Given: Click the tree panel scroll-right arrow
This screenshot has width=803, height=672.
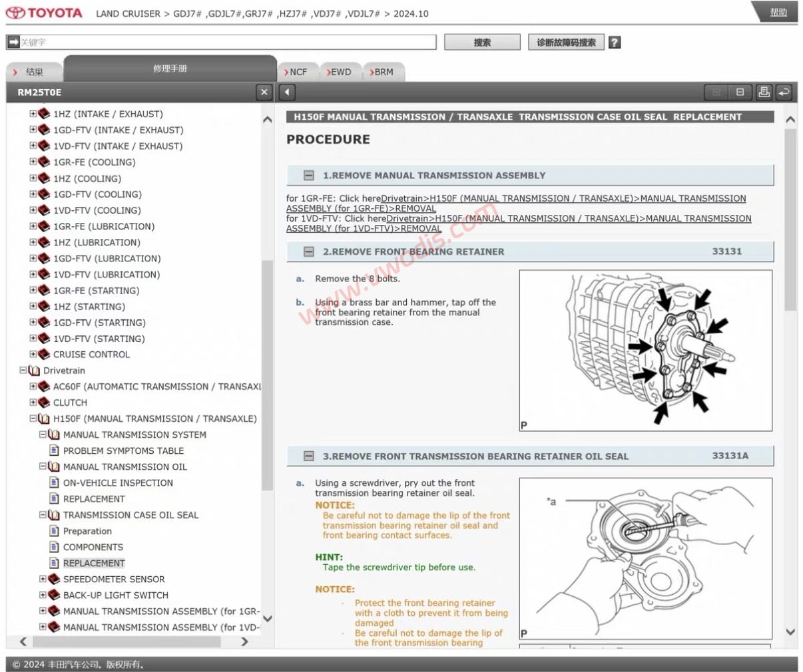Looking at the screenshot, I should click(x=244, y=642).
